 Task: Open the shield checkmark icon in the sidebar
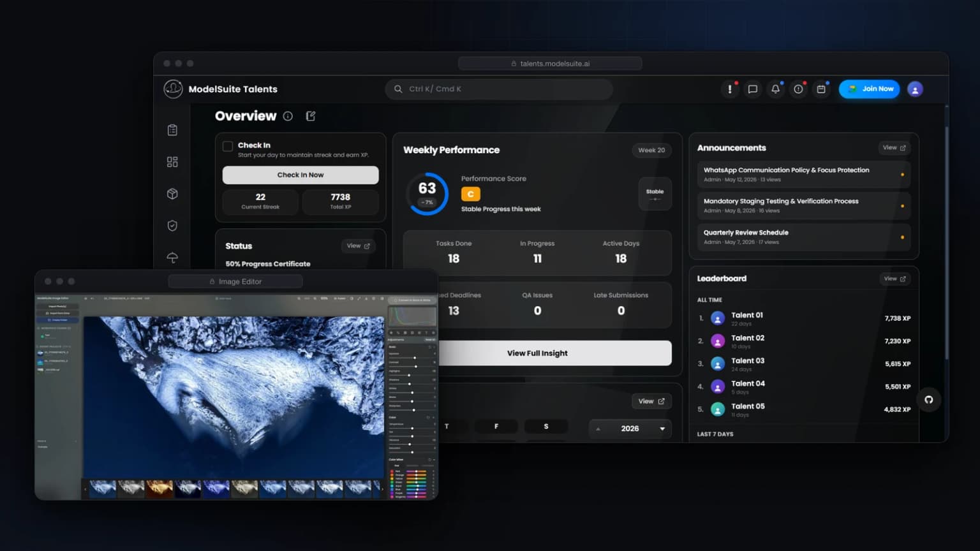(172, 226)
